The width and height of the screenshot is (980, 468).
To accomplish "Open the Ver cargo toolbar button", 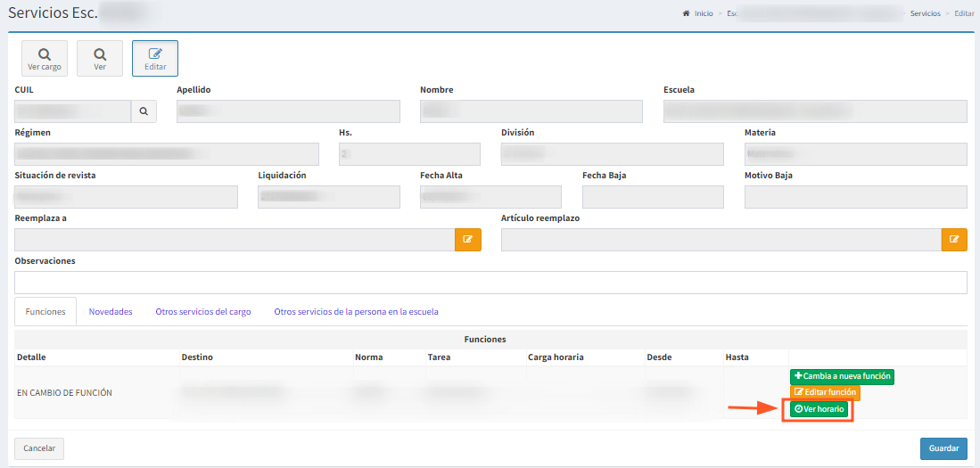I will coord(45,59).
